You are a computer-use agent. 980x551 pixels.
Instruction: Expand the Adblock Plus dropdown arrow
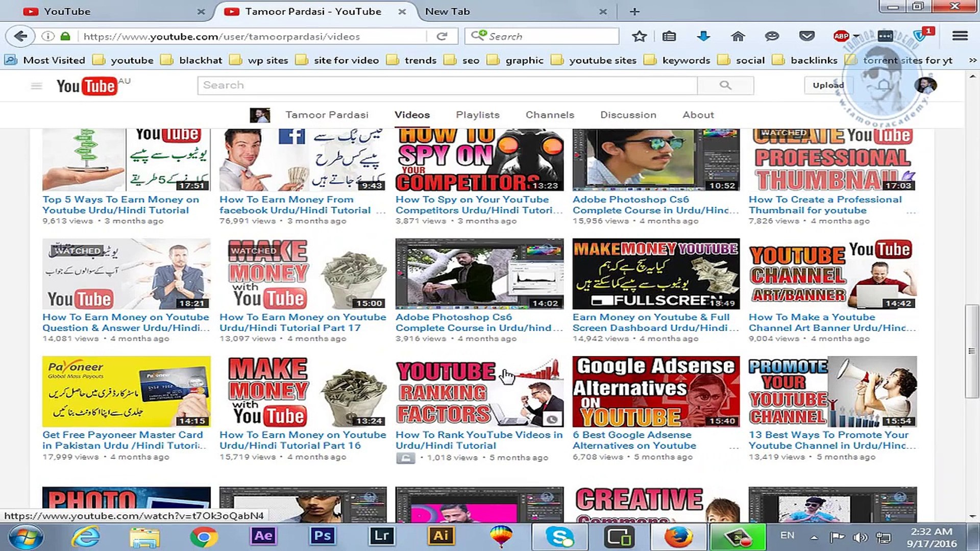point(856,36)
